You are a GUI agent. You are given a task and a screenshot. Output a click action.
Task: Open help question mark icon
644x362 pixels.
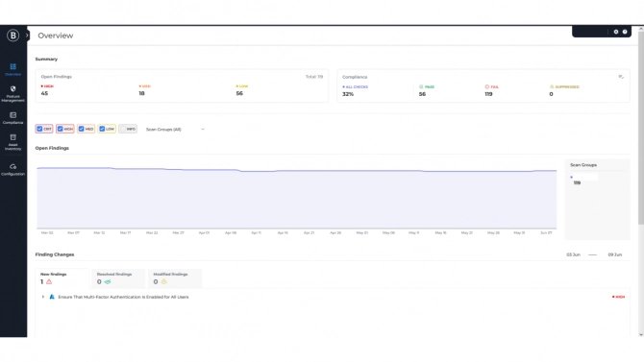[625, 32]
